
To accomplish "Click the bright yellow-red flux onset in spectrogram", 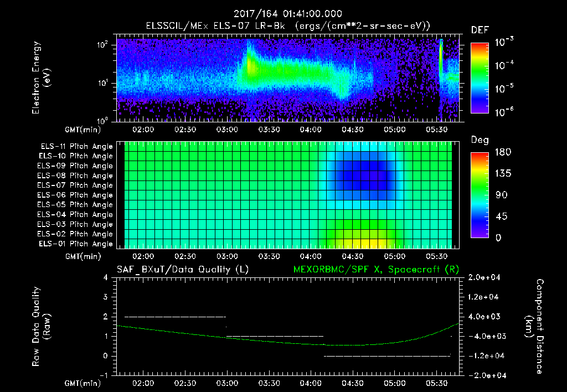I will (x=249, y=66).
